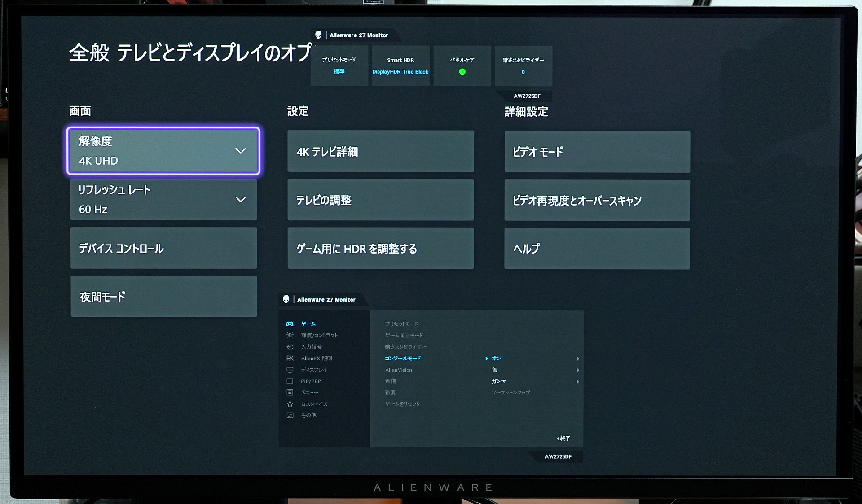
Task: Select 色相 menu entry
Action: coord(390,381)
